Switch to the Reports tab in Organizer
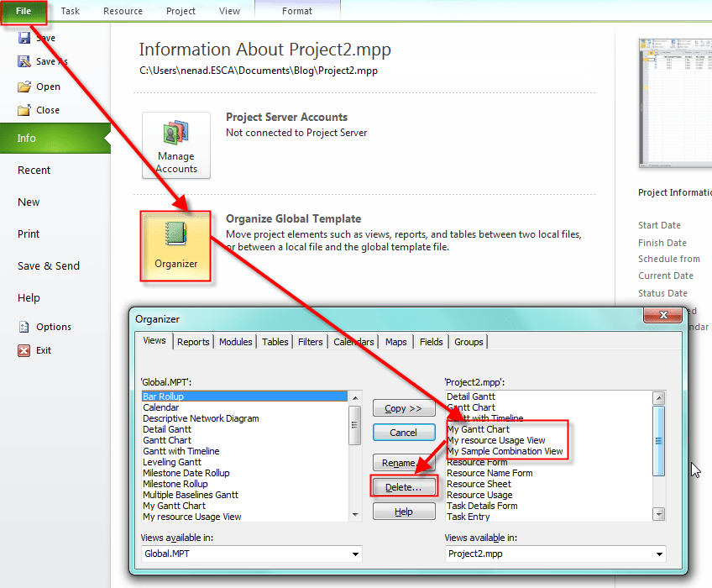The image size is (712, 588). 193,342
